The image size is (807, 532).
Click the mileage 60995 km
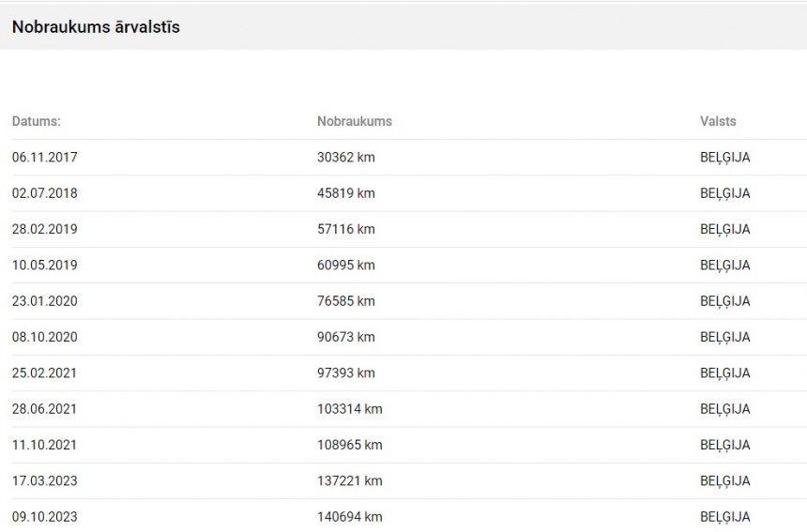coord(346,266)
